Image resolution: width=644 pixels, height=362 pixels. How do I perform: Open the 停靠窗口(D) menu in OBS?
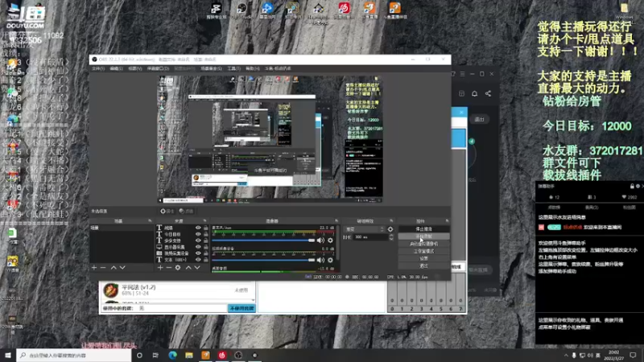tap(158, 68)
